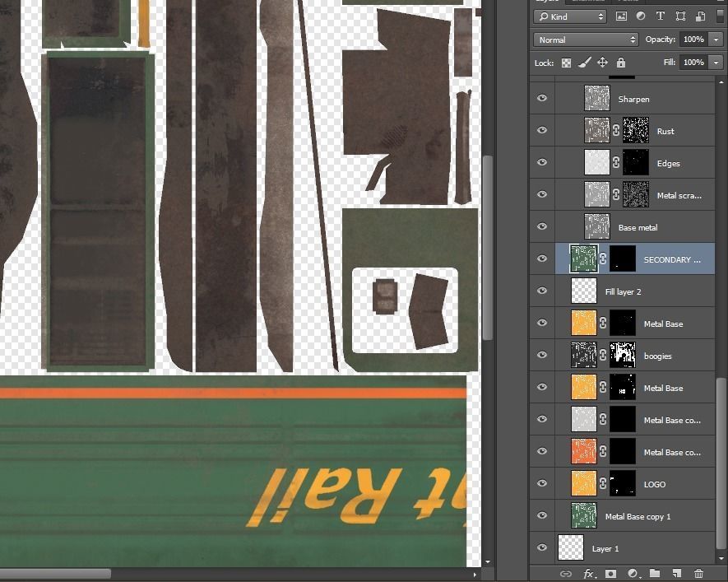Add a layer style with fx icon
The width and height of the screenshot is (728, 582).
[x=588, y=574]
